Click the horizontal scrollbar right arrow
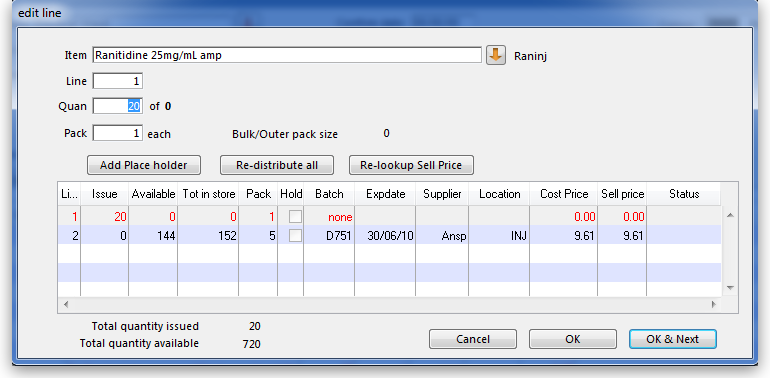This screenshot has width=770, height=378. pos(714,304)
